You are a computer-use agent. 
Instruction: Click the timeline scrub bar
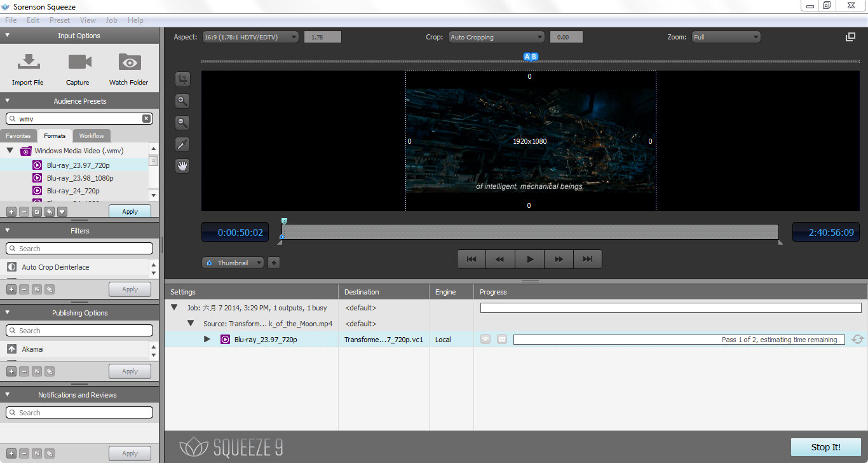click(530, 231)
